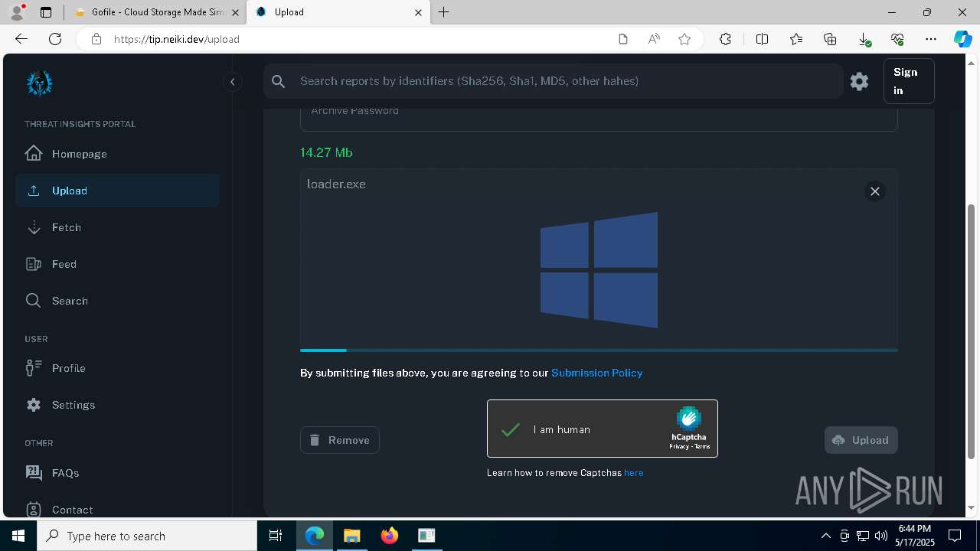Click the taskbar search box

[x=147, y=536]
